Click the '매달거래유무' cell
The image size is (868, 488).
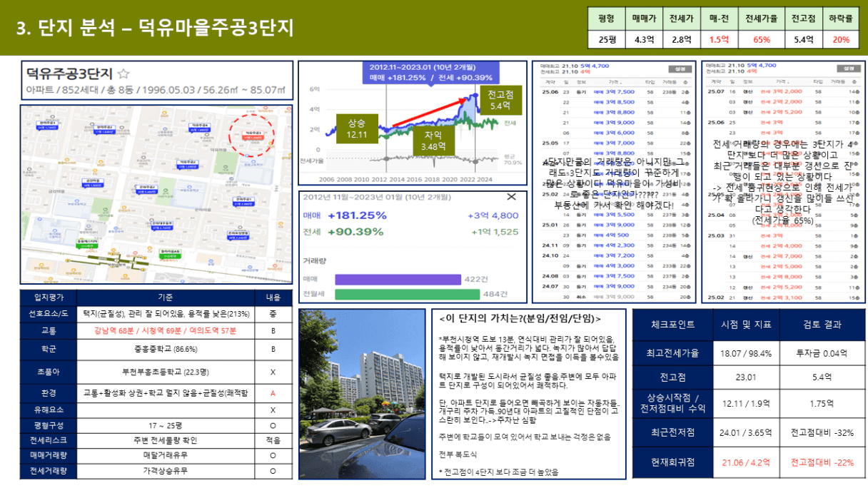point(165,455)
